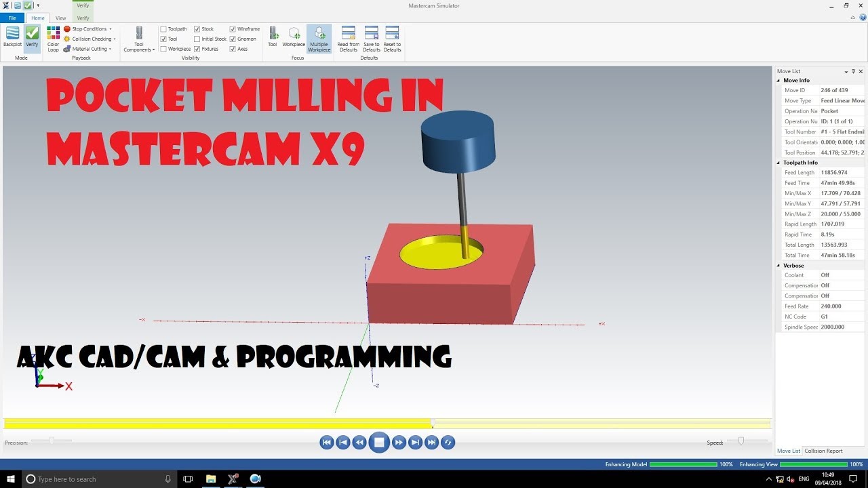Open the Collision Checking dropdown
The height and width of the screenshot is (488, 868).
[90, 39]
